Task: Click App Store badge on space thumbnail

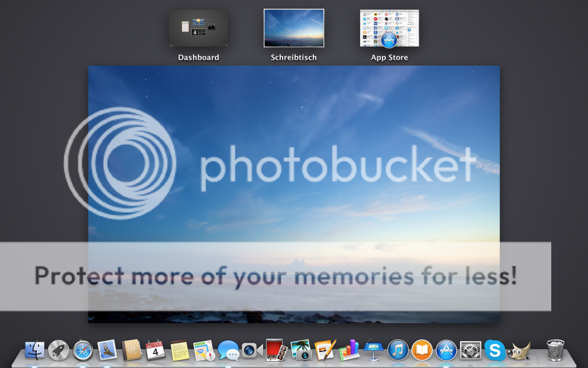Action: coord(389,40)
